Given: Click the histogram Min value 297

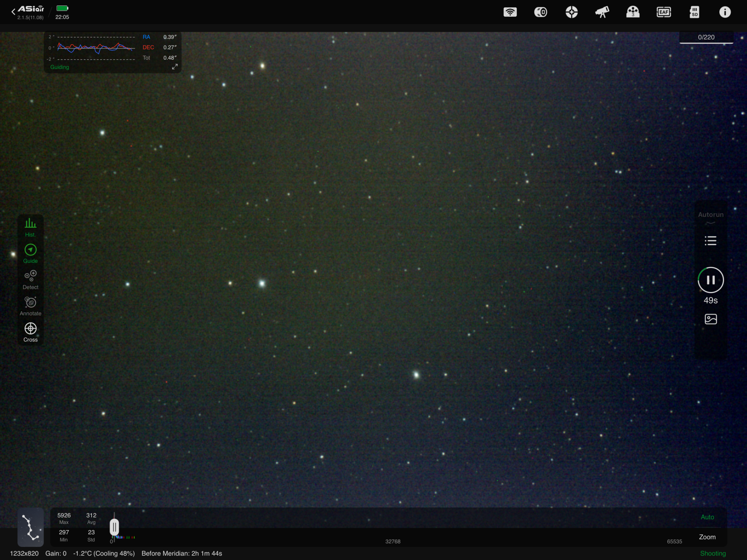Looking at the screenshot, I should [x=64, y=532].
